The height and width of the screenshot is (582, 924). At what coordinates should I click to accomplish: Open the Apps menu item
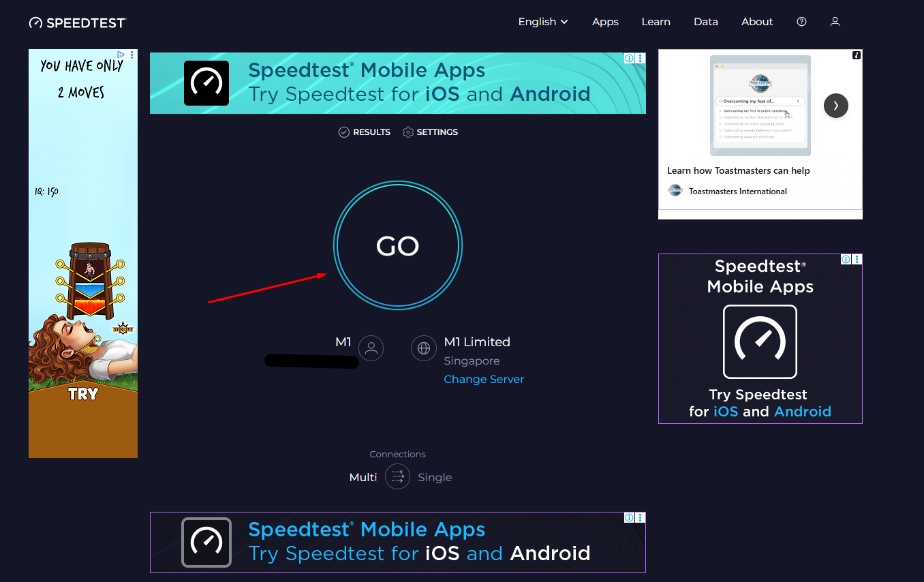coord(605,22)
